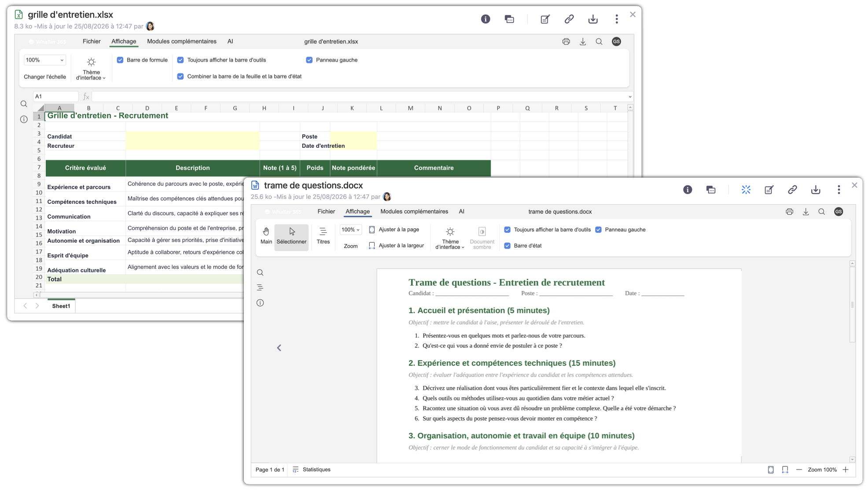Open info icon in spreadsheet left panel

[x=24, y=119]
